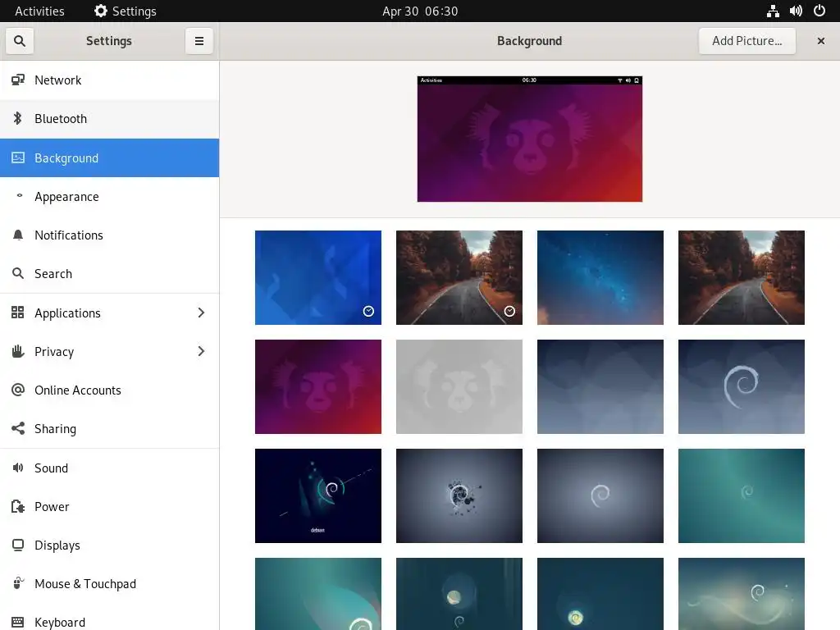Click the current wallpaper preview image
The width and height of the screenshot is (840, 630).
pyautogui.click(x=529, y=139)
